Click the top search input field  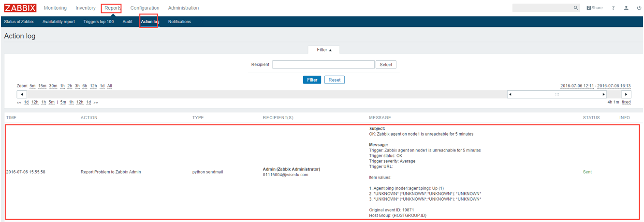pyautogui.click(x=542, y=8)
